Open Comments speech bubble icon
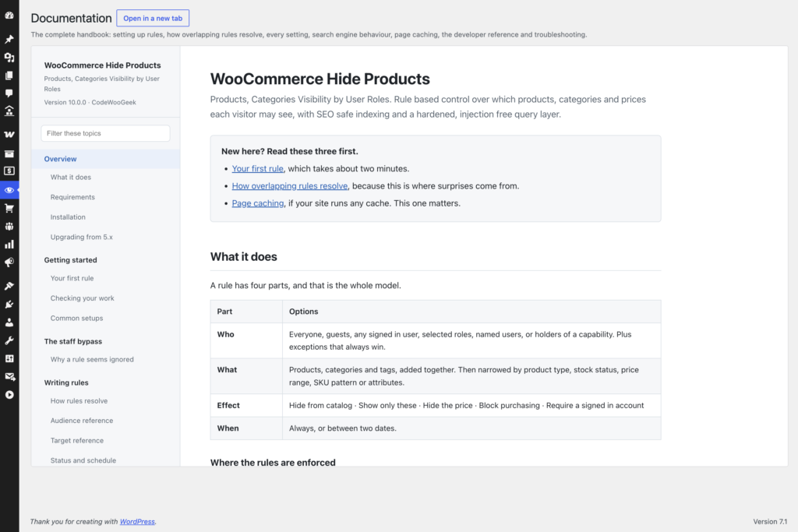Screen dimensions: 798x532 [9, 93]
